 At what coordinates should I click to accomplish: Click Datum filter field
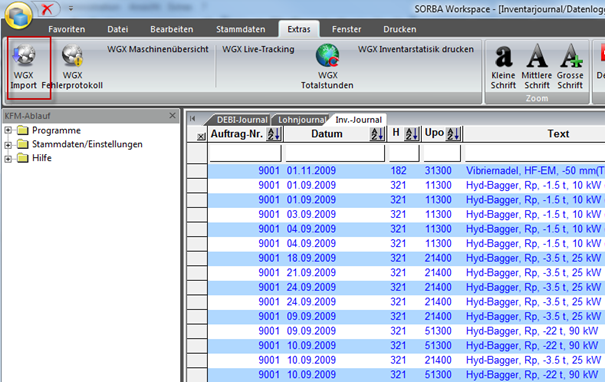pyautogui.click(x=335, y=153)
